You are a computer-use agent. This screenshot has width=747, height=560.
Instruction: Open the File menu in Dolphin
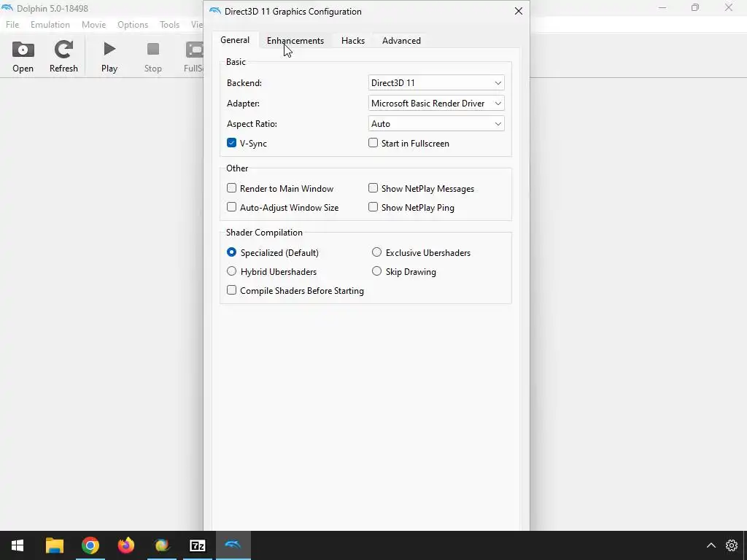click(12, 25)
